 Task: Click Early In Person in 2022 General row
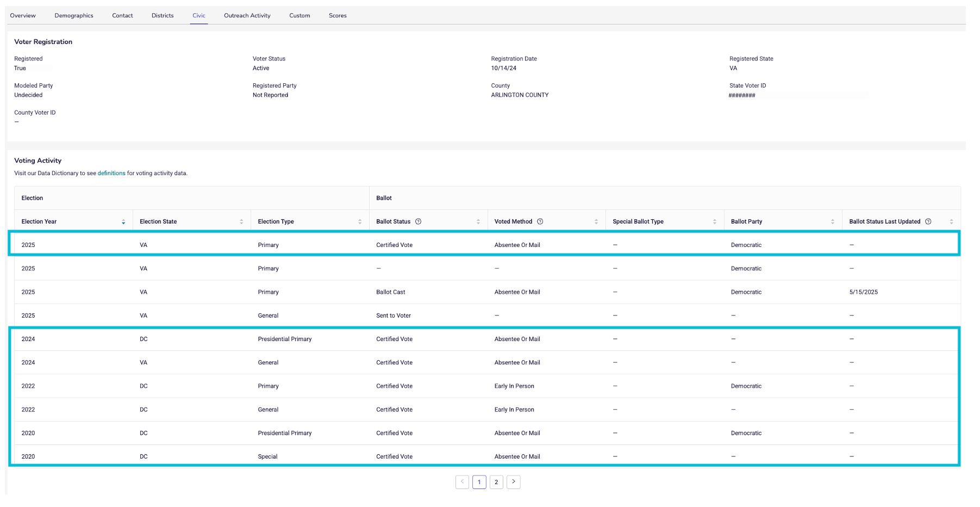click(x=514, y=410)
